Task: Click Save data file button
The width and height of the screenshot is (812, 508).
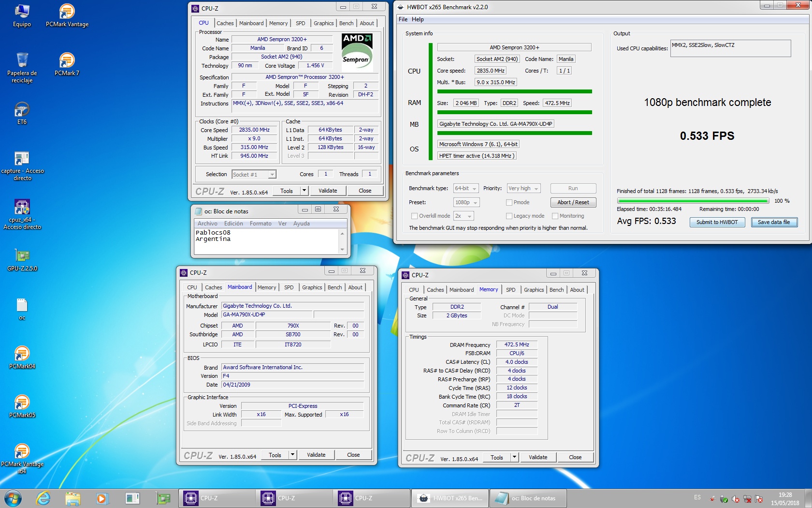Action: [774, 222]
